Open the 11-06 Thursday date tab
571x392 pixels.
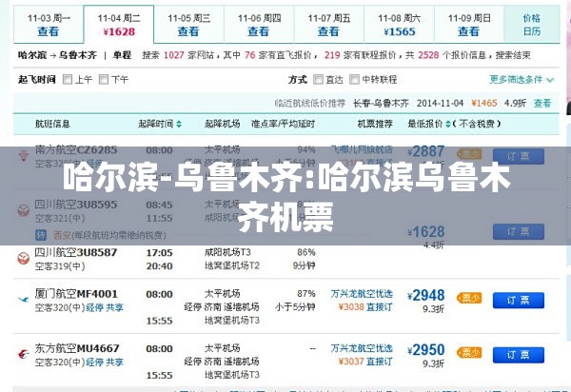[x=259, y=25]
